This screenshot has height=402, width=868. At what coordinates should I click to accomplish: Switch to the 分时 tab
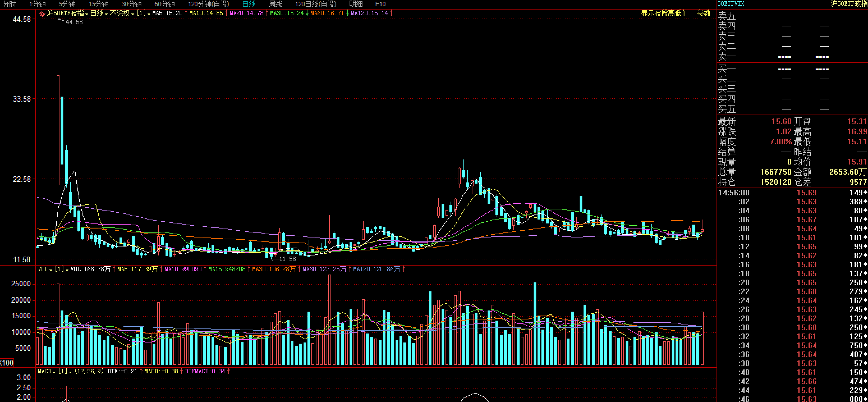pos(9,4)
